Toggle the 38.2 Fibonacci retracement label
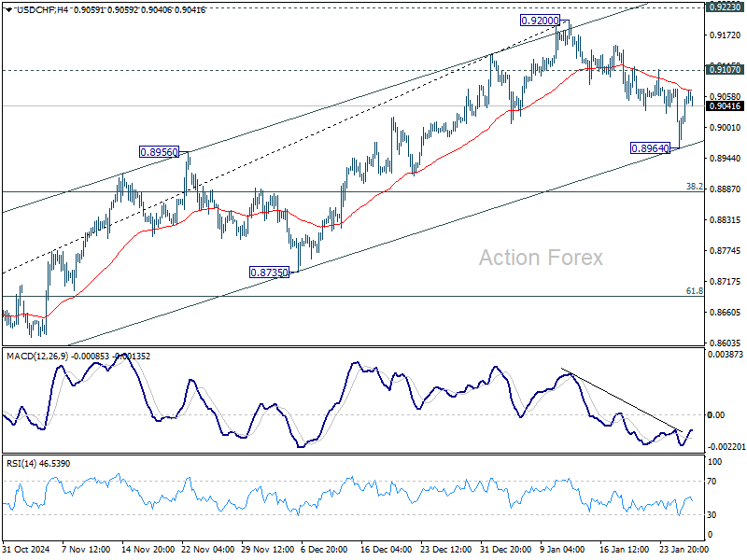The height and width of the screenshot is (560, 747). (x=697, y=187)
